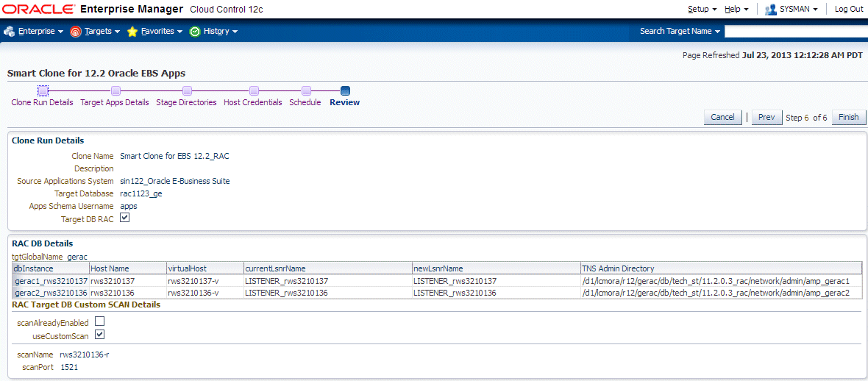
Task: Click the Log Out link
Action: [x=849, y=10]
